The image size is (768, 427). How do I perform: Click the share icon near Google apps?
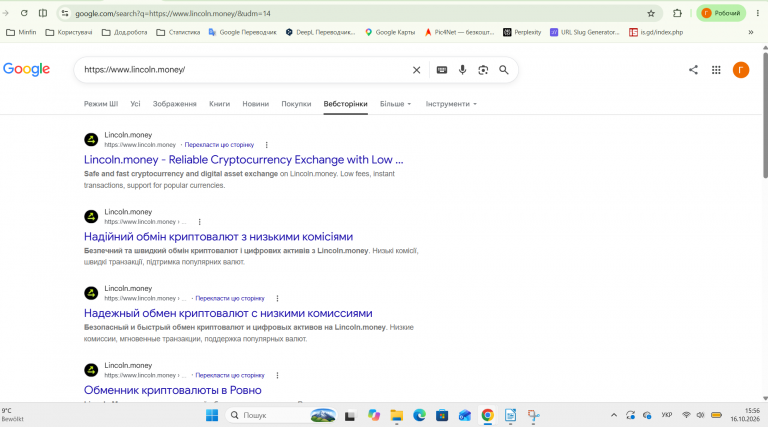tap(693, 70)
